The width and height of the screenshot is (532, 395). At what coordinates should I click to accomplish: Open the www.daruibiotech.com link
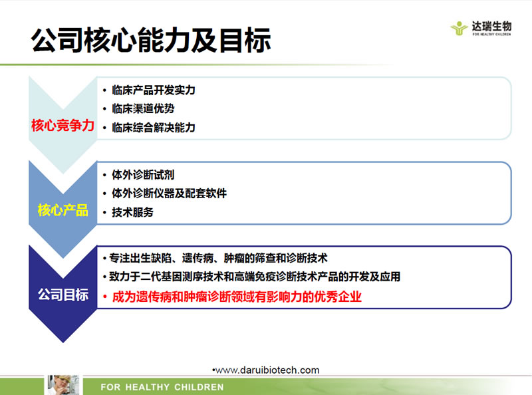point(267,370)
